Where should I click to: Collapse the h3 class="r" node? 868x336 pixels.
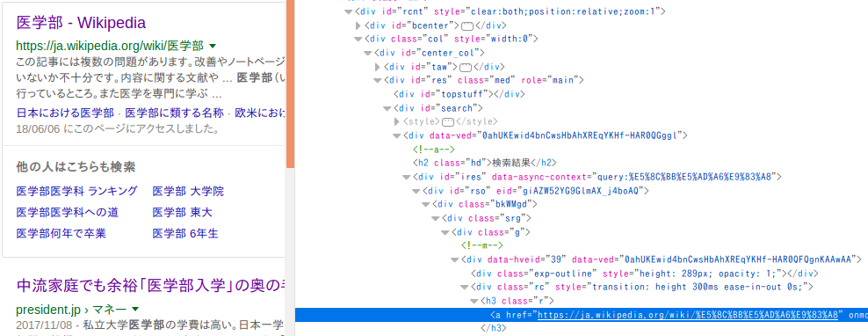[474, 301]
